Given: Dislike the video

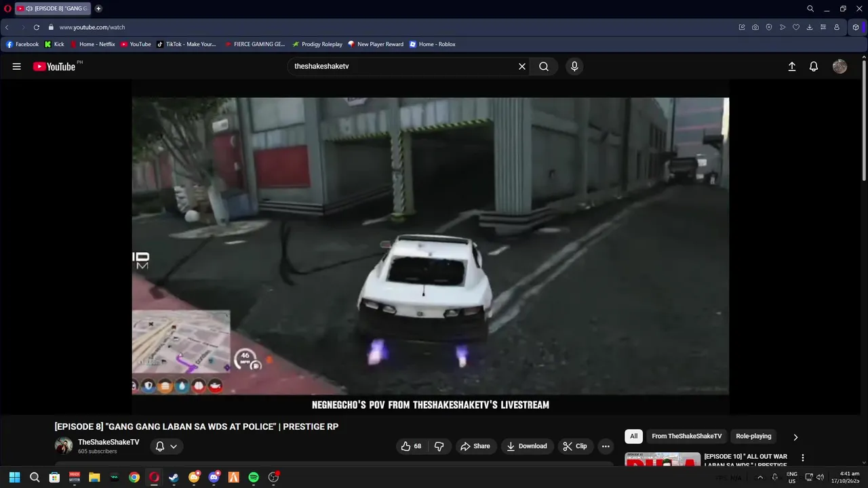Looking at the screenshot, I should click(439, 446).
